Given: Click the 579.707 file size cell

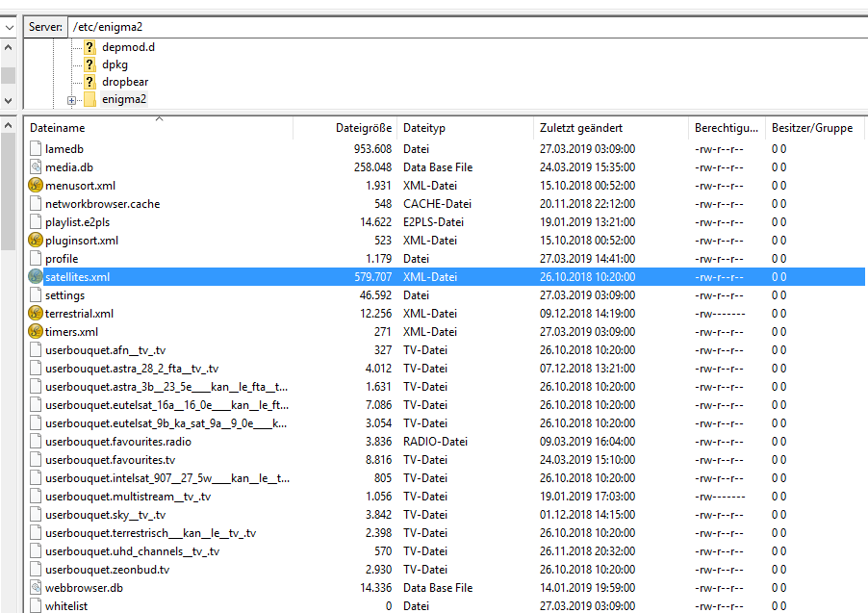Looking at the screenshot, I should [x=372, y=277].
